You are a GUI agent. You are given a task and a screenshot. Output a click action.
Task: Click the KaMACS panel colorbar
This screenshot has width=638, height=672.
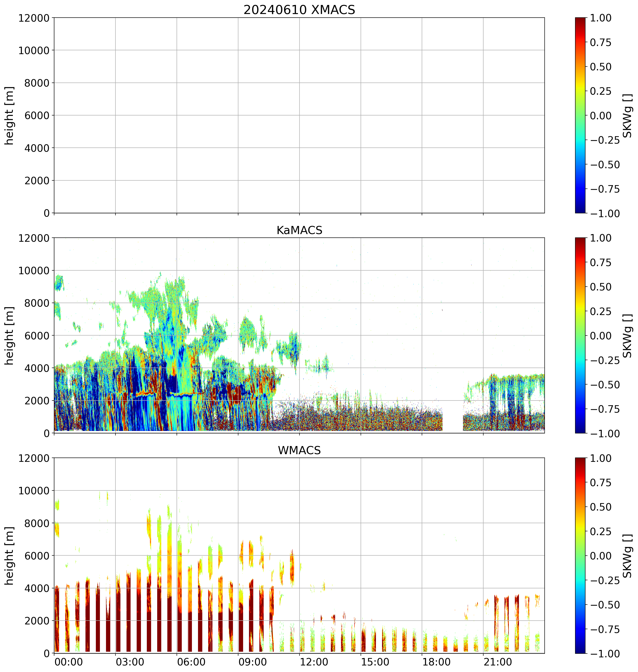pyautogui.click(x=580, y=335)
